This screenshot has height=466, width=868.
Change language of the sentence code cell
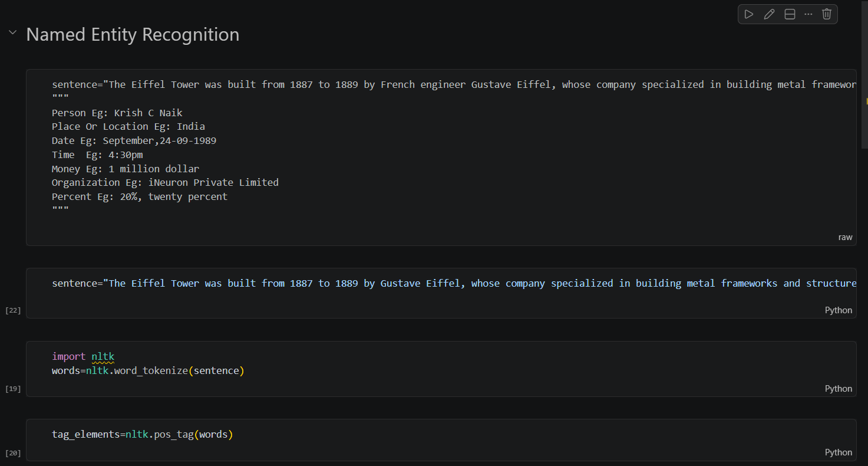pos(838,310)
